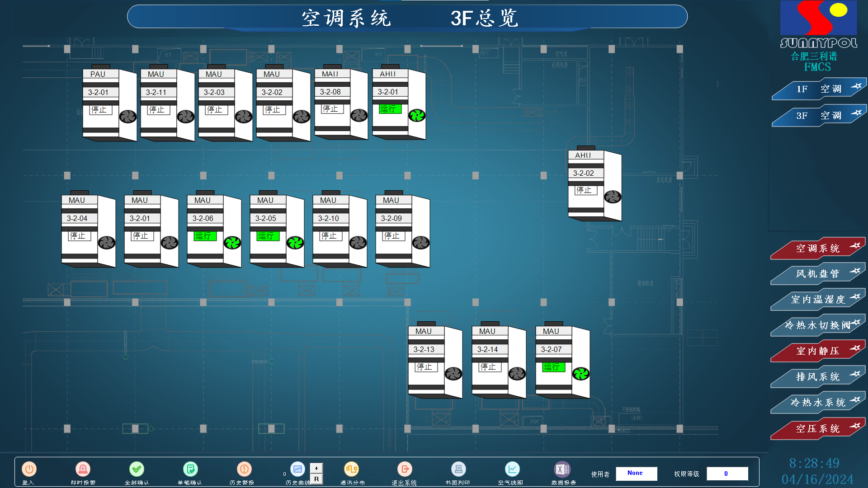Click the 使用者 user field showing None
Viewport: 868px width, 488px height.
pyautogui.click(x=636, y=473)
